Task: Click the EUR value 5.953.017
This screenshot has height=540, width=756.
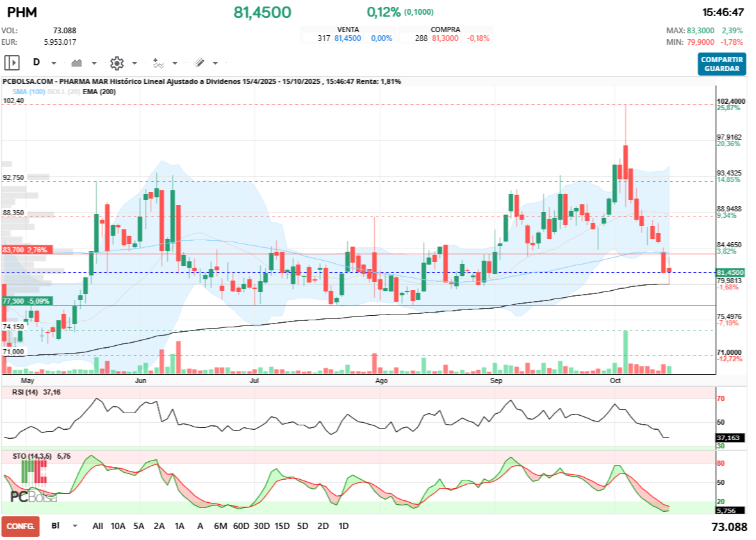Action: (x=60, y=42)
